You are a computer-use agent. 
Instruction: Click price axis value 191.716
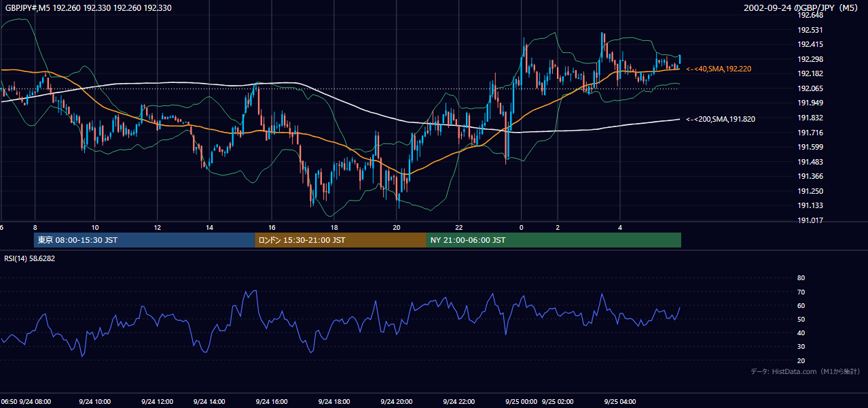click(810, 133)
